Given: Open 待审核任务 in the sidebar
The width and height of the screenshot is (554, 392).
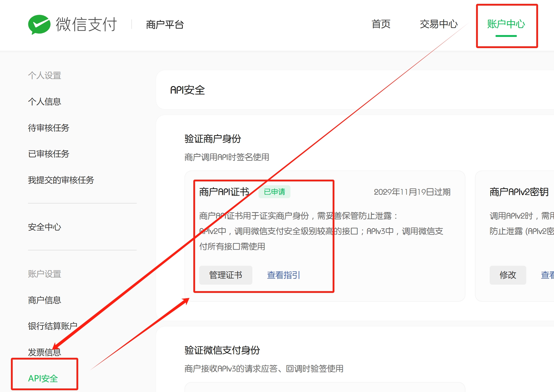Looking at the screenshot, I should tap(49, 128).
